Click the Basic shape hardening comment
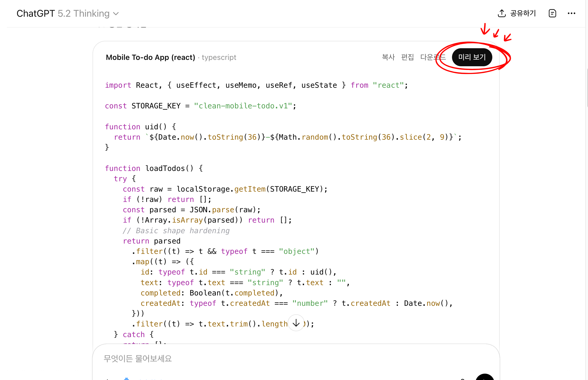Screen dimensions: 588x380 [x=176, y=231]
